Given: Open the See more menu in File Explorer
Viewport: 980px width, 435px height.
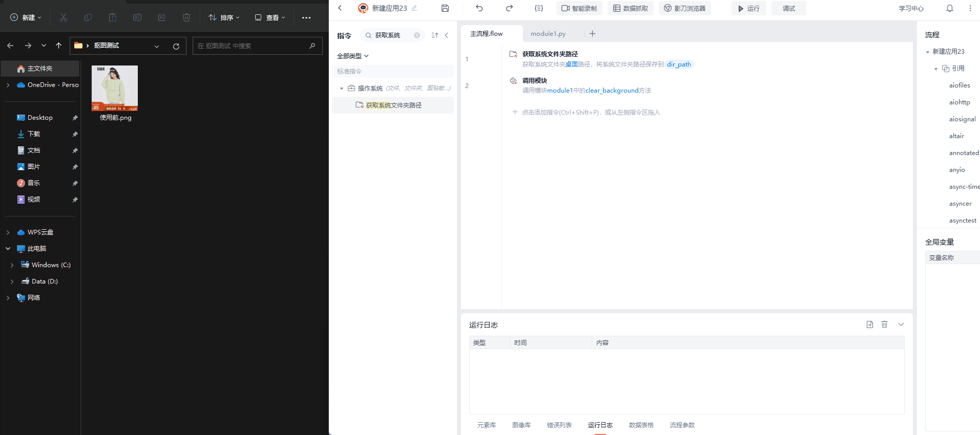Looking at the screenshot, I should tap(306, 17).
